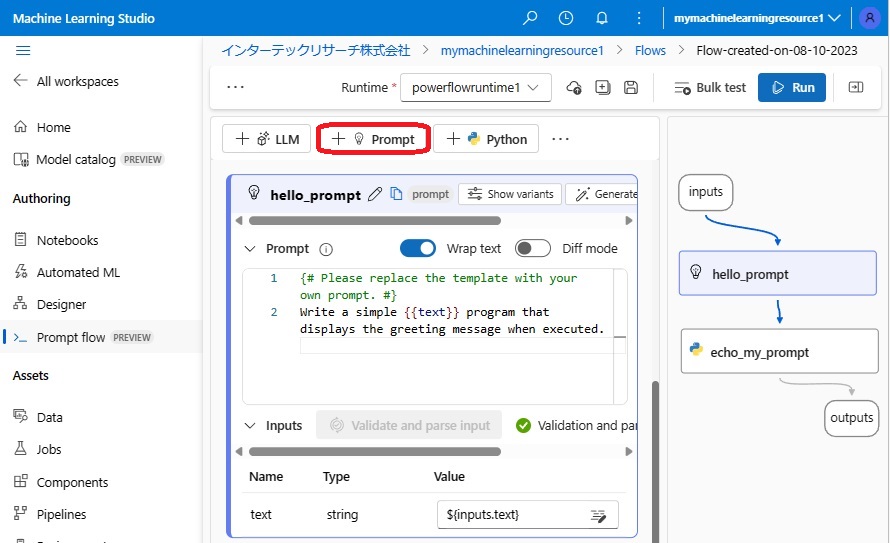Click the vertical scrollbar of flow editor
This screenshot has height=543, width=890.
pos(656,461)
